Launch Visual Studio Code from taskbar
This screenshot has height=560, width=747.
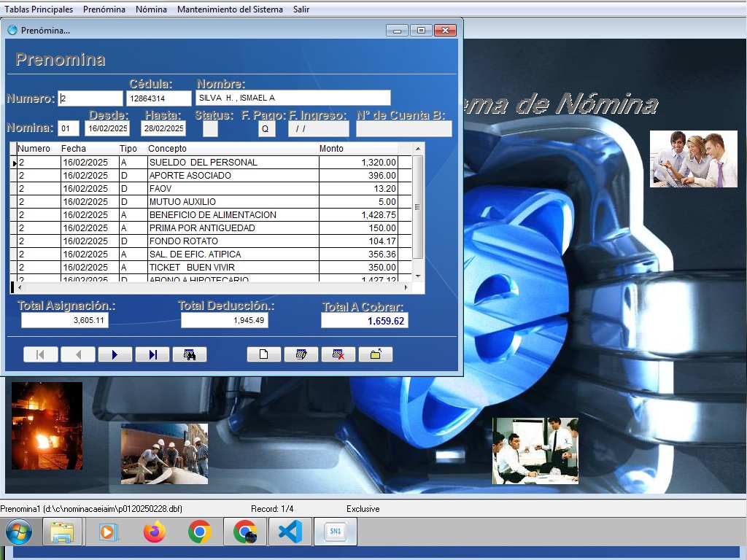(x=290, y=532)
